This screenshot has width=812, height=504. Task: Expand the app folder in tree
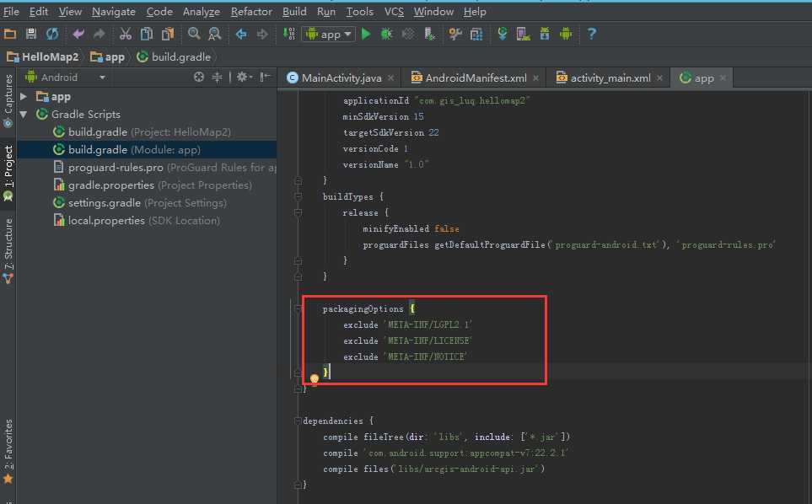[x=24, y=97]
